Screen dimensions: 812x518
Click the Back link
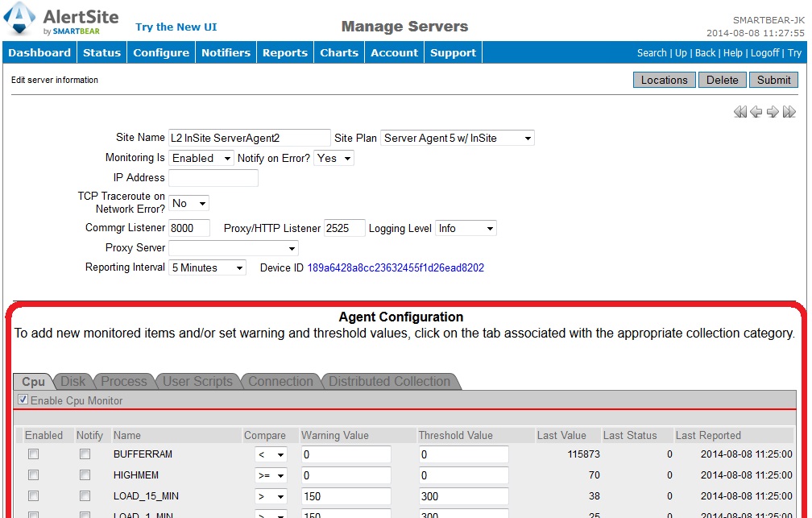click(x=706, y=53)
